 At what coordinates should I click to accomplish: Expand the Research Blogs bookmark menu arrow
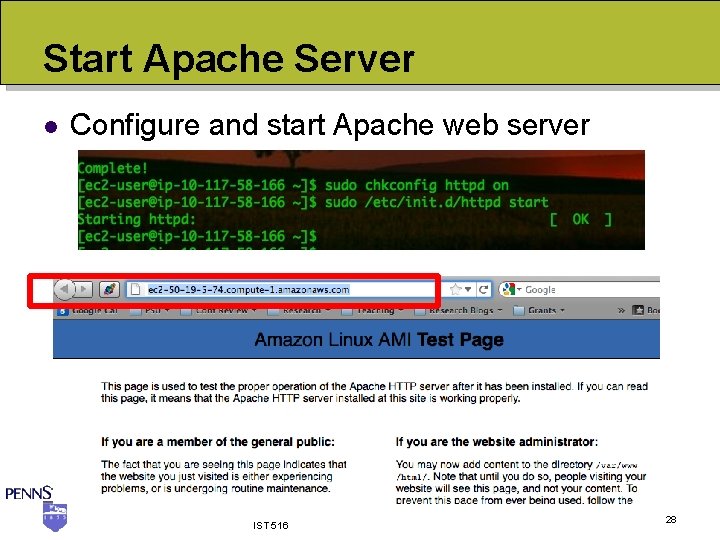(x=500, y=311)
